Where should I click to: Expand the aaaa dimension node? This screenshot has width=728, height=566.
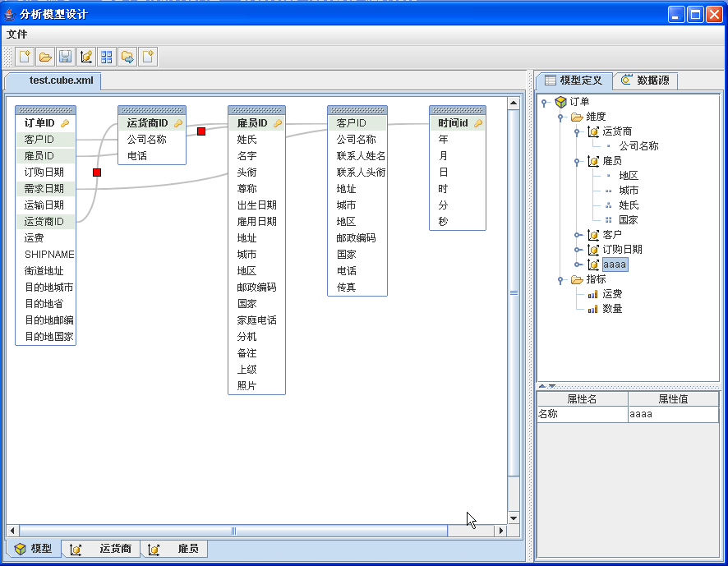(x=578, y=265)
